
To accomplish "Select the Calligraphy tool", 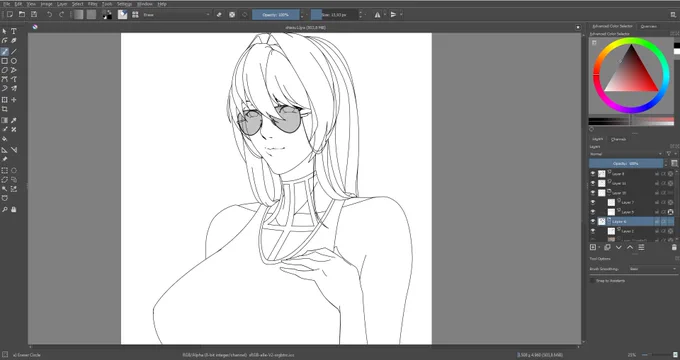I will [x=14, y=40].
